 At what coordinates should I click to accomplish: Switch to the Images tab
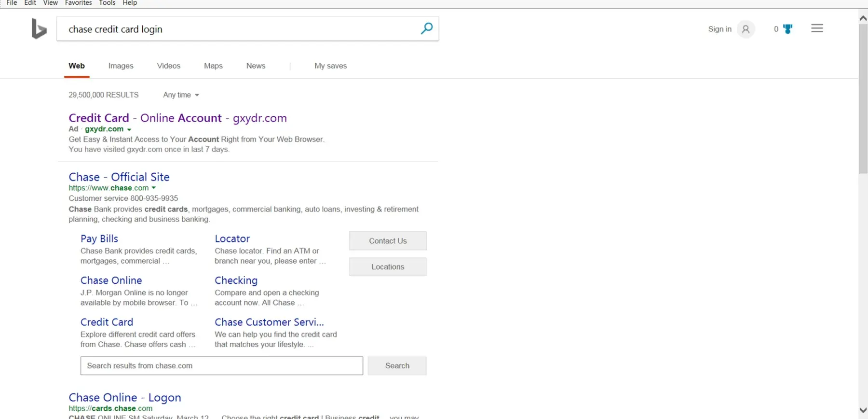[x=121, y=66]
